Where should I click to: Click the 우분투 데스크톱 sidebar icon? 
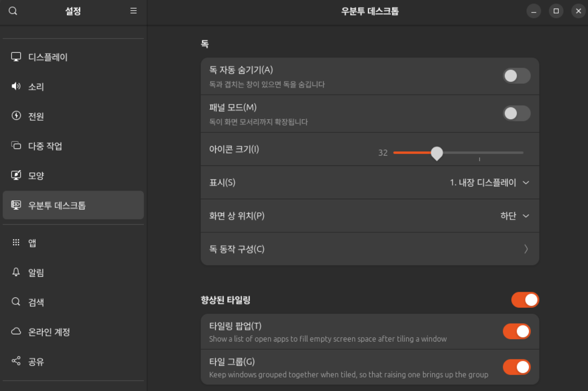(16, 205)
